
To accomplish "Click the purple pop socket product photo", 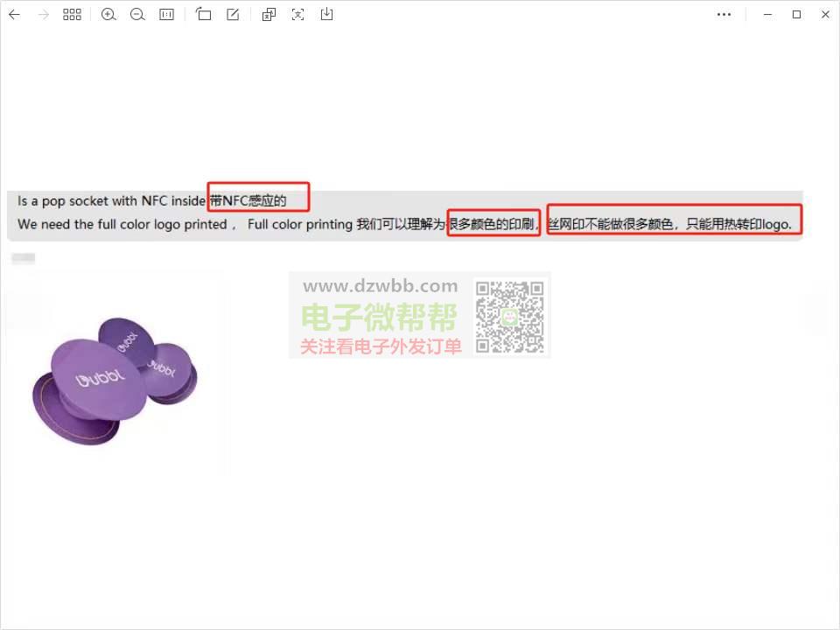I will tap(114, 381).
